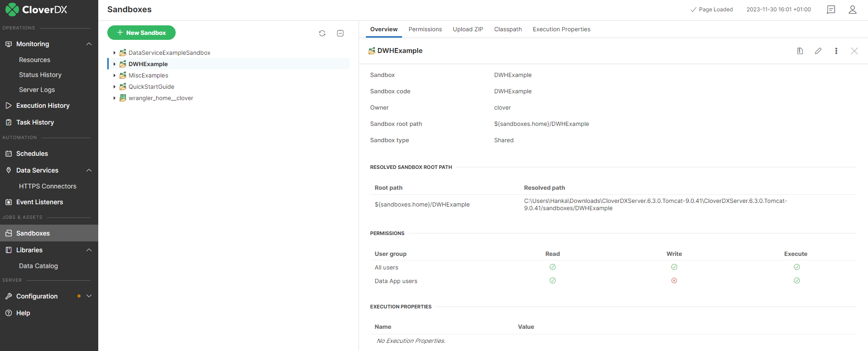
Task: Edit DWHExample with the pencil icon
Action: (x=818, y=51)
